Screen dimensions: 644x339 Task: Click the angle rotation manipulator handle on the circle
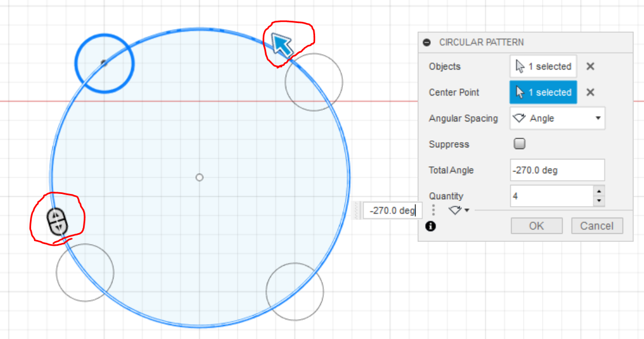[x=56, y=222]
